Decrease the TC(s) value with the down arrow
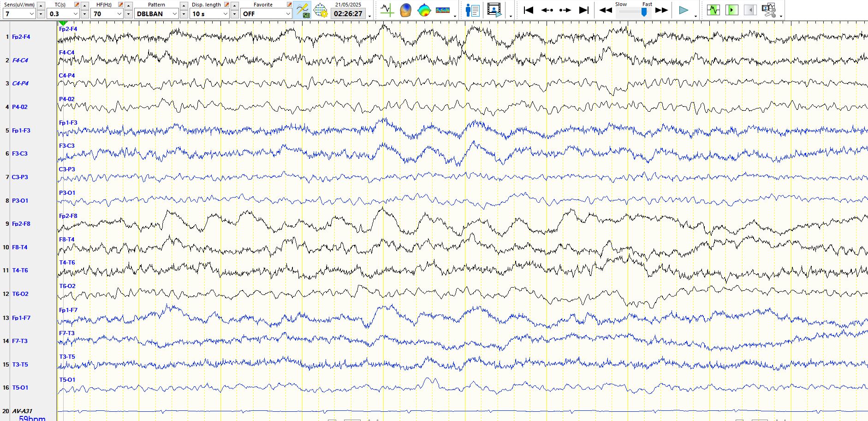This screenshot has width=868, height=421. pyautogui.click(x=84, y=14)
